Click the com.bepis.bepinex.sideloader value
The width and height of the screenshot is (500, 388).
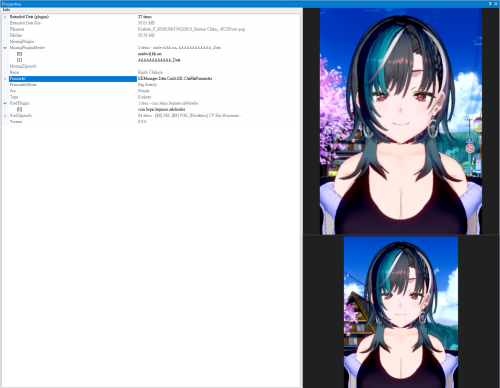point(162,109)
